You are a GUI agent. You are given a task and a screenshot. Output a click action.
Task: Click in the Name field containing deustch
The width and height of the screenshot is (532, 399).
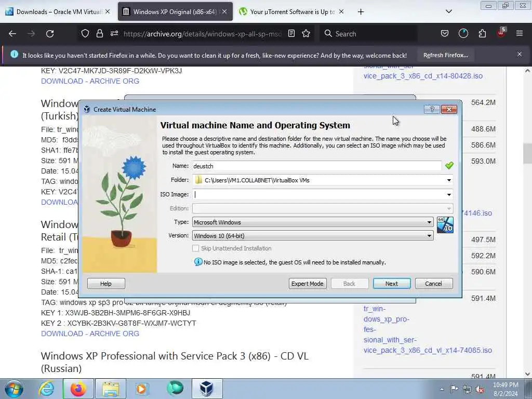(316, 166)
